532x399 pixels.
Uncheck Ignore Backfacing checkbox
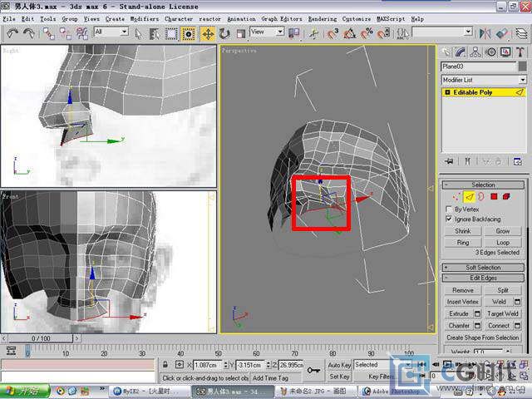(449, 219)
